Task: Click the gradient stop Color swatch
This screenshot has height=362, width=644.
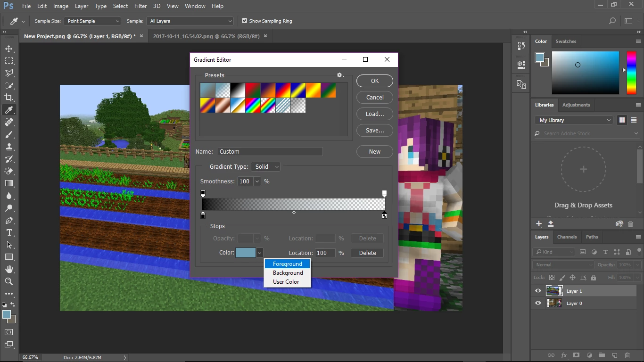Action: coord(245,253)
